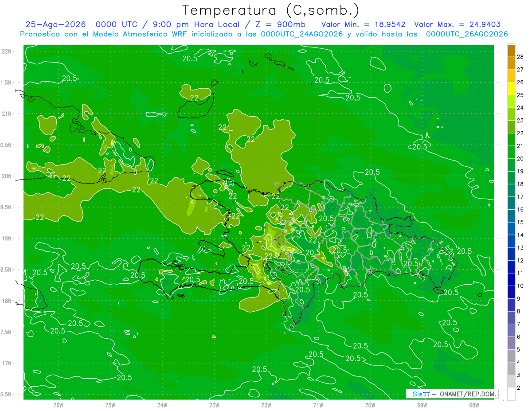Click the legend value label '7'
Screen dimensions: 532x411
(x=519, y=324)
